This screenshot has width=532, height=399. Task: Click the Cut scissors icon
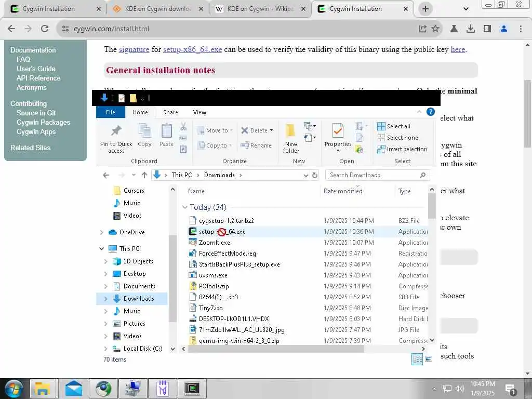pyautogui.click(x=183, y=127)
